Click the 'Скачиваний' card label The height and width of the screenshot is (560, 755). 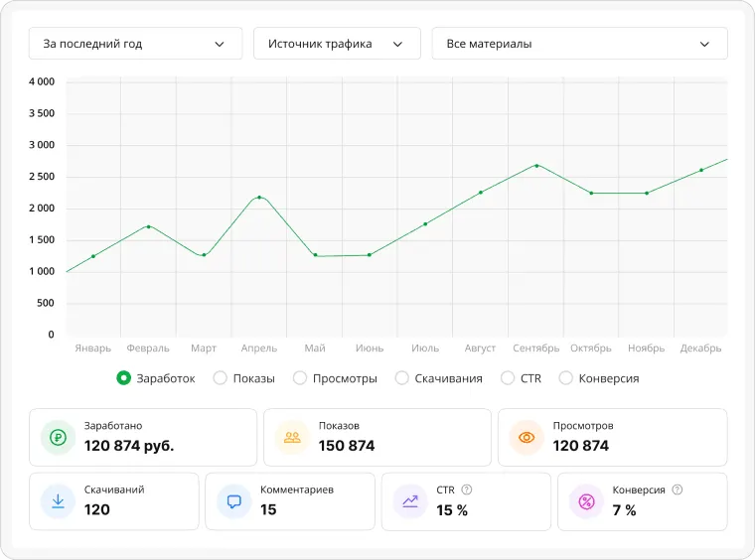[114, 490]
